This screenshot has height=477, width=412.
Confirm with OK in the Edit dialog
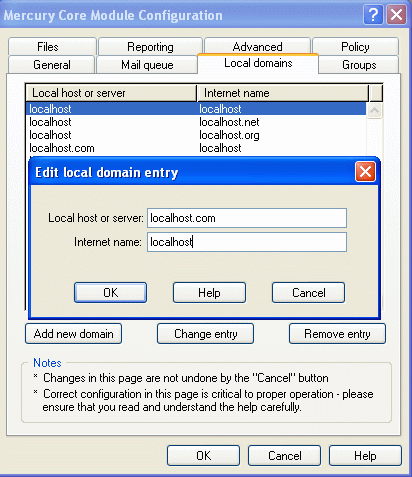click(x=110, y=293)
